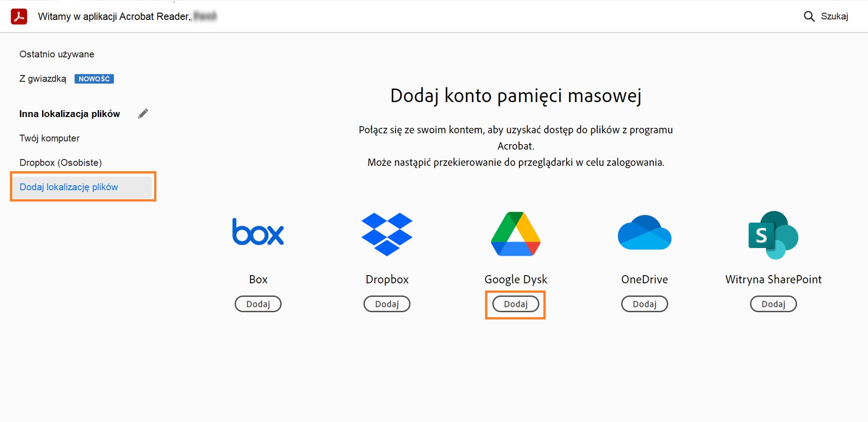Select Twój komputer in the sidebar

pyautogui.click(x=49, y=138)
